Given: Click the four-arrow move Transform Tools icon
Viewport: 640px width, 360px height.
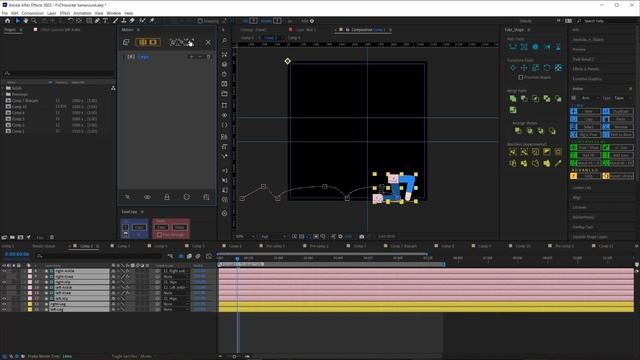Looking at the screenshot, I should pyautogui.click(x=524, y=68).
